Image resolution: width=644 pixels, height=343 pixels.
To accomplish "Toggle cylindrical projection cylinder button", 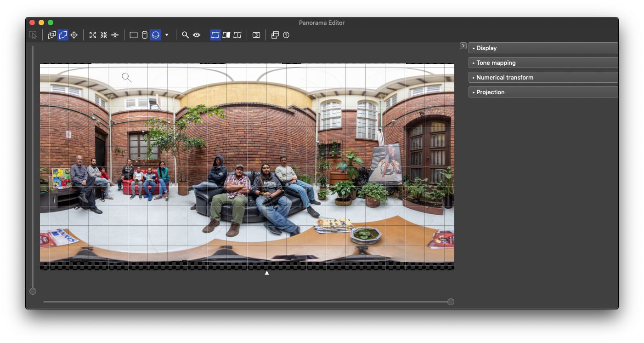I will pyautogui.click(x=145, y=35).
